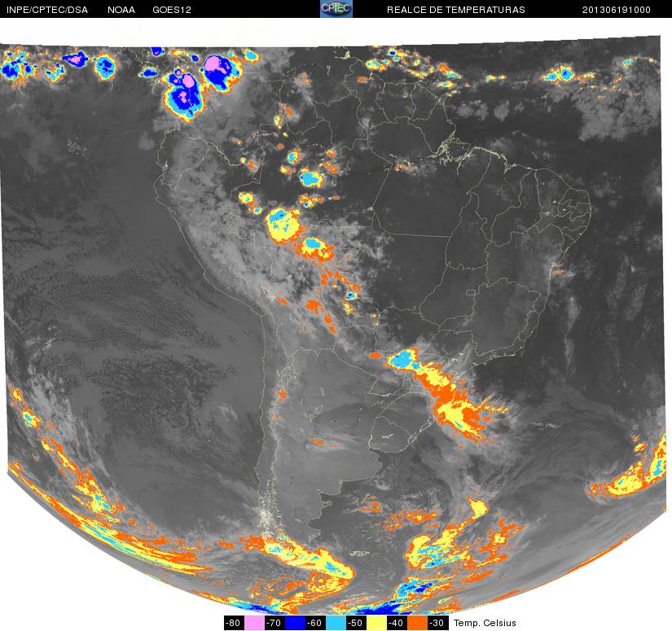
Task: Click the -70 legend label
Action: [x=275, y=623]
